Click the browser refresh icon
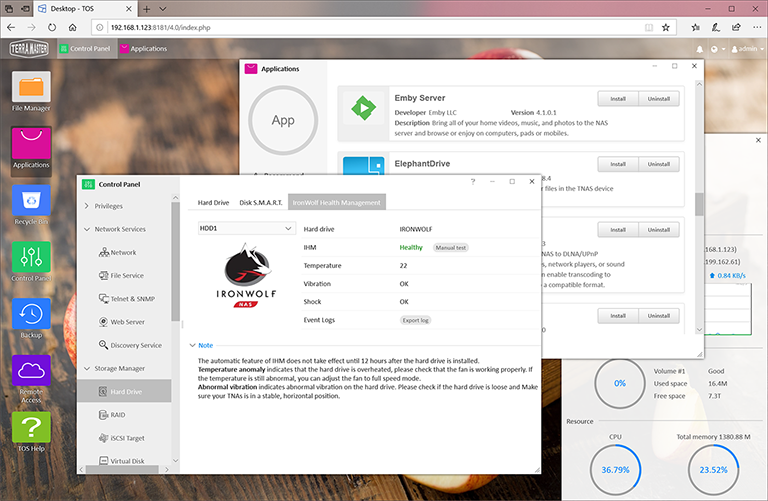This screenshot has height=501, width=768. click(52, 27)
